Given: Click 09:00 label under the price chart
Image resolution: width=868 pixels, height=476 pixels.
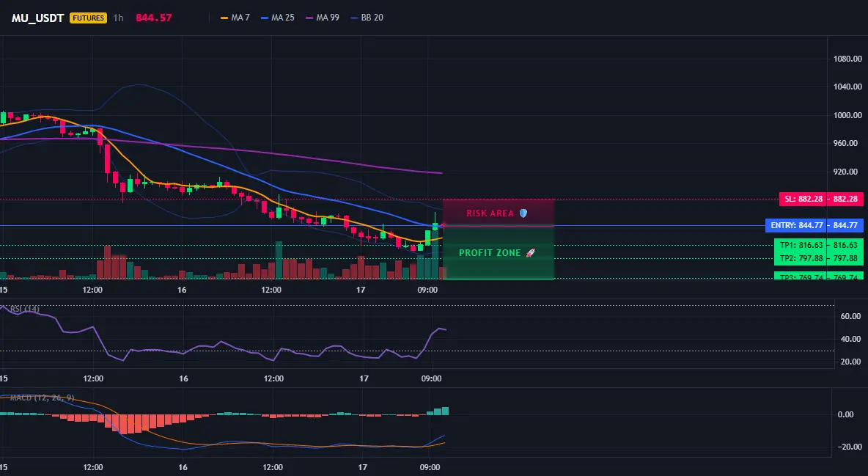Looking at the screenshot, I should point(427,290).
